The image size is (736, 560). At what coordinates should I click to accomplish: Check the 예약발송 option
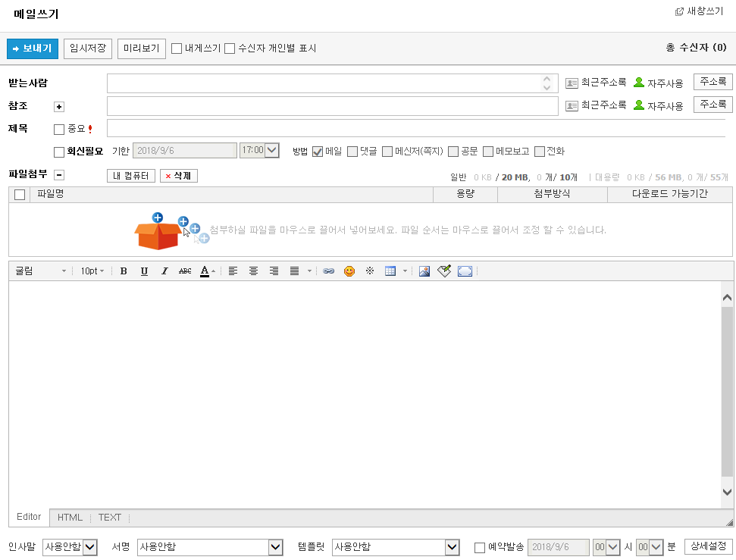click(480, 548)
